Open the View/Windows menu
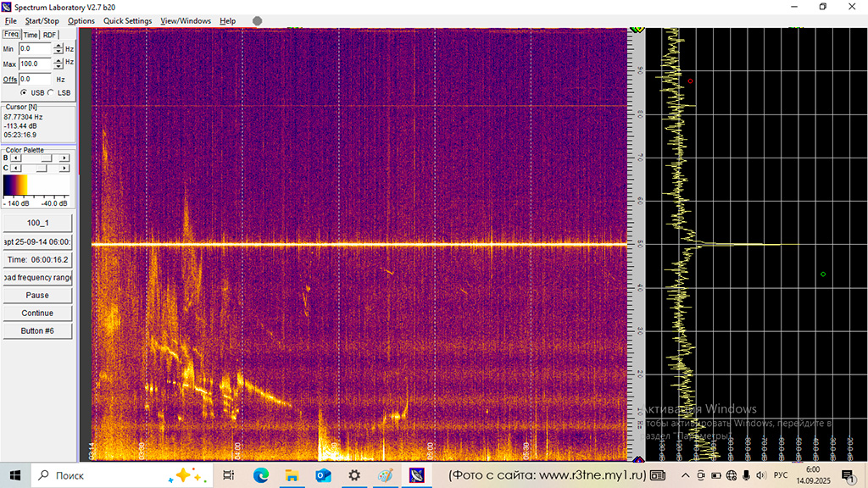Screen dimensions: 868x488 tap(186, 20)
